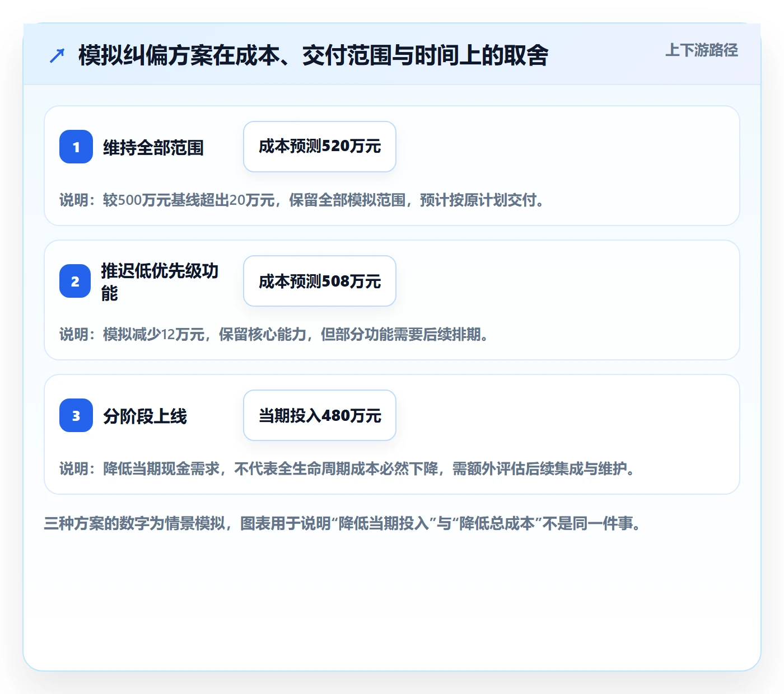The height and width of the screenshot is (694, 784).
Task: Click the 推迟低优先级功能 option title
Action: [160, 282]
